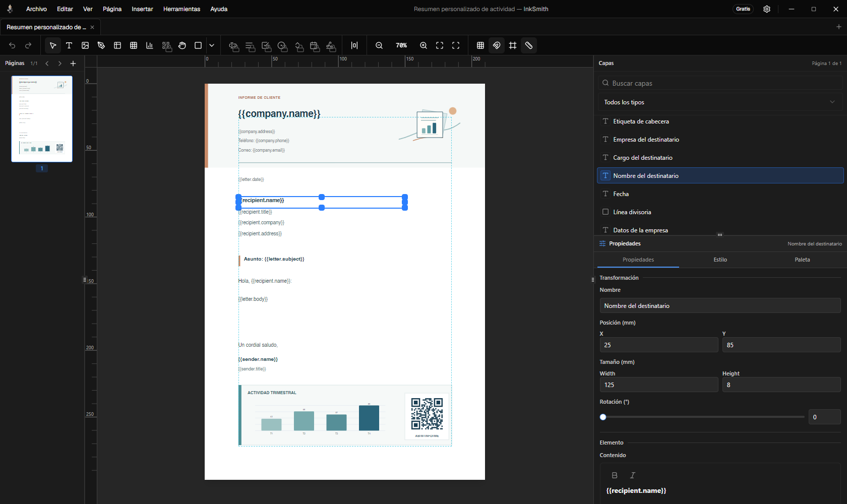Toggle the rulers
The image size is (847, 504).
[x=529, y=45]
